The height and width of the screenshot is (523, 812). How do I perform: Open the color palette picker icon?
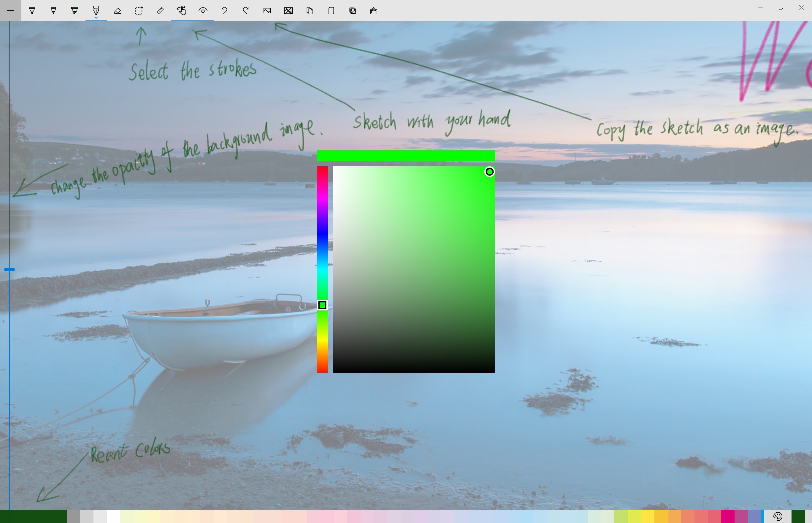(778, 516)
